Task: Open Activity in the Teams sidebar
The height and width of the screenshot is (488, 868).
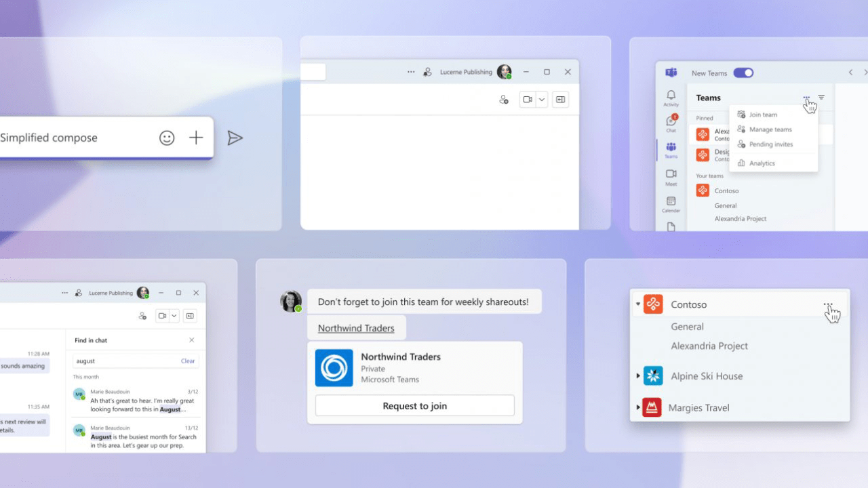Action: [x=671, y=98]
